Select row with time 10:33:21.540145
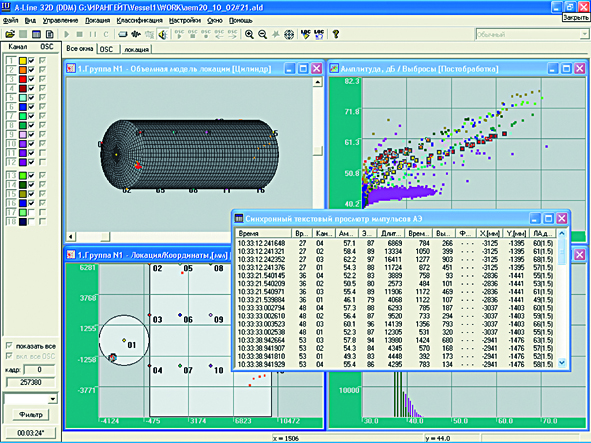Viewport: 591px width, 443px height. 396,276
